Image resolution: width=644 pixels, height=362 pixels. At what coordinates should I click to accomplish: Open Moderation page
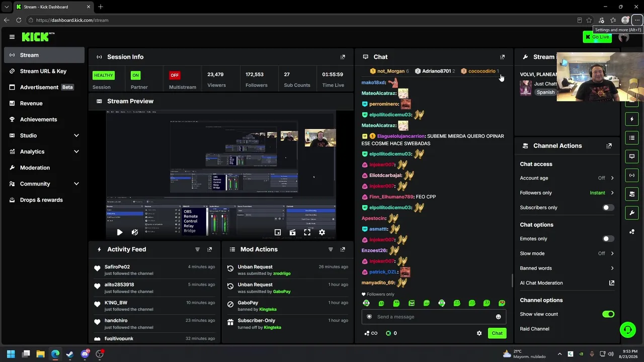(x=44, y=167)
